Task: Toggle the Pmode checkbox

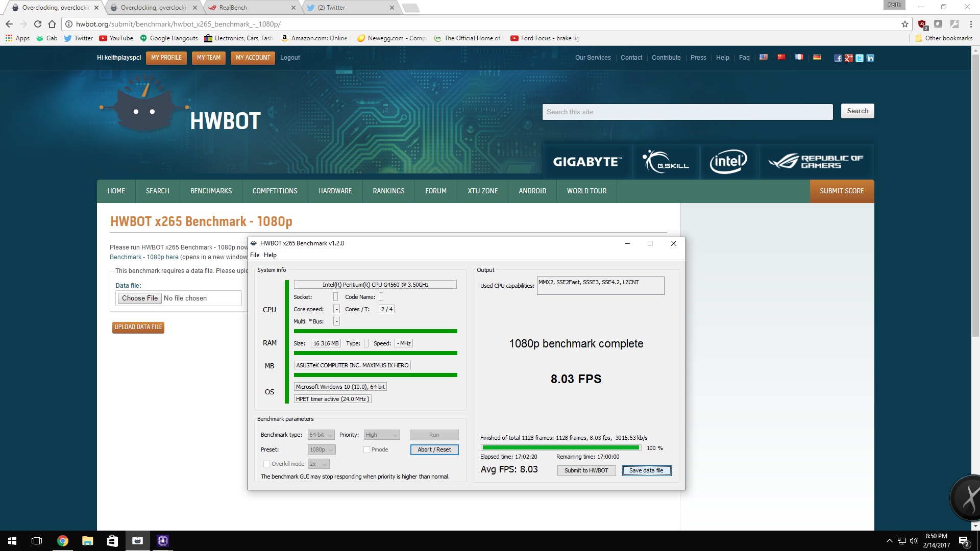Action: 366,449
